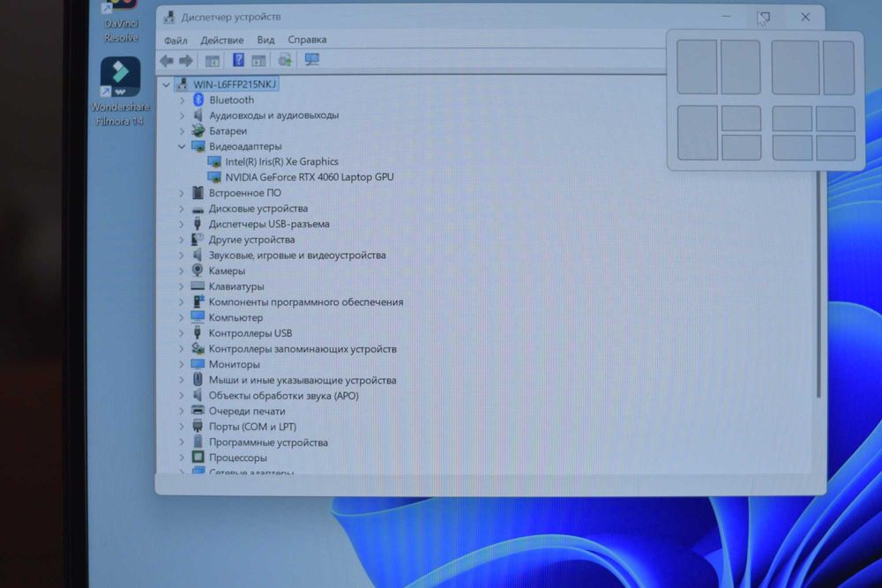This screenshot has width=882, height=588.
Task: Click the Мыши и иные указывающие устройства mouse icon
Action: click(x=198, y=379)
